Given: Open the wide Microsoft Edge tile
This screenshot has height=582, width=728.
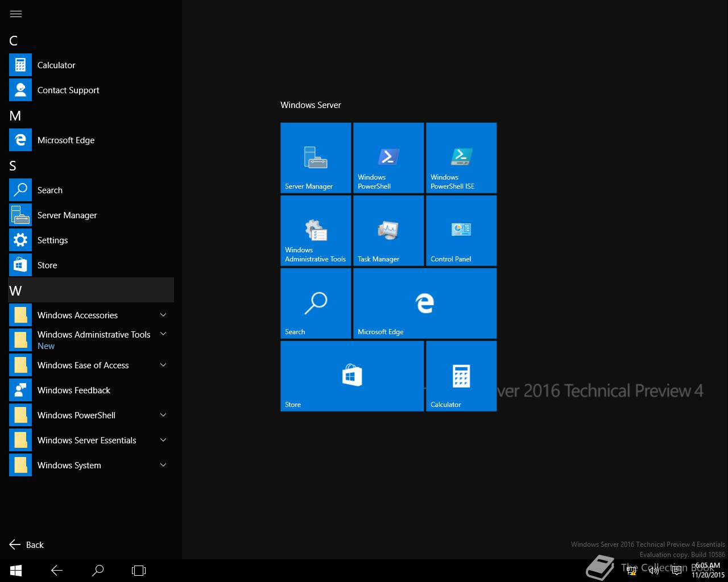Looking at the screenshot, I should pyautogui.click(x=425, y=304).
